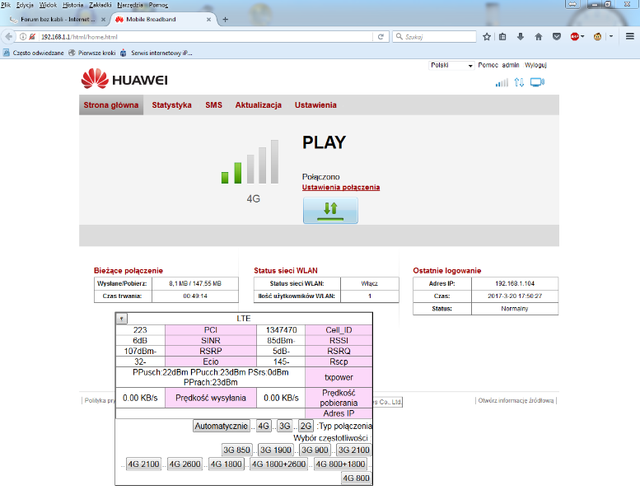Select the 4G 800 frequency button
Image resolution: width=640 pixels, height=494 pixels.
[356, 478]
